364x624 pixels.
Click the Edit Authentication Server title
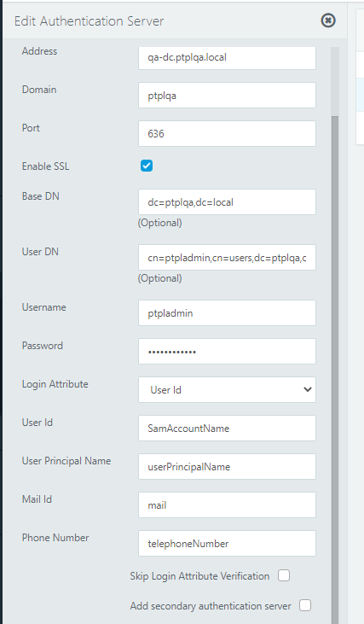click(x=89, y=21)
